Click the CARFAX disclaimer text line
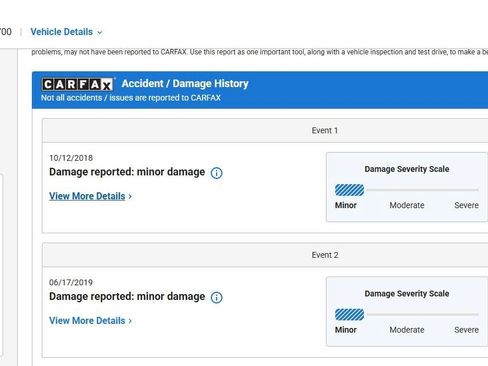 click(260, 52)
